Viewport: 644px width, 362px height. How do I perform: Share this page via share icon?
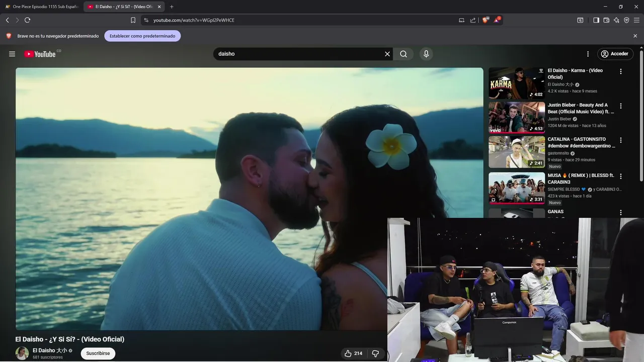[x=473, y=20]
